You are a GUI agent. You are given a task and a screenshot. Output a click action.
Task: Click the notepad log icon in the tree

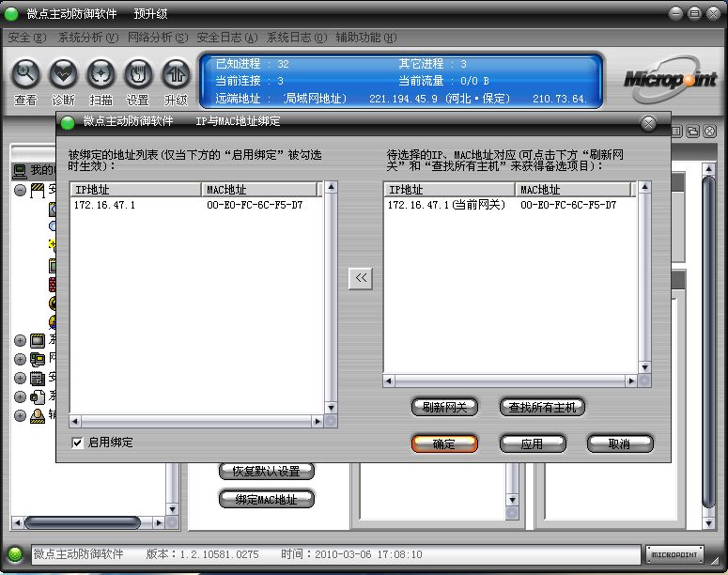38,378
